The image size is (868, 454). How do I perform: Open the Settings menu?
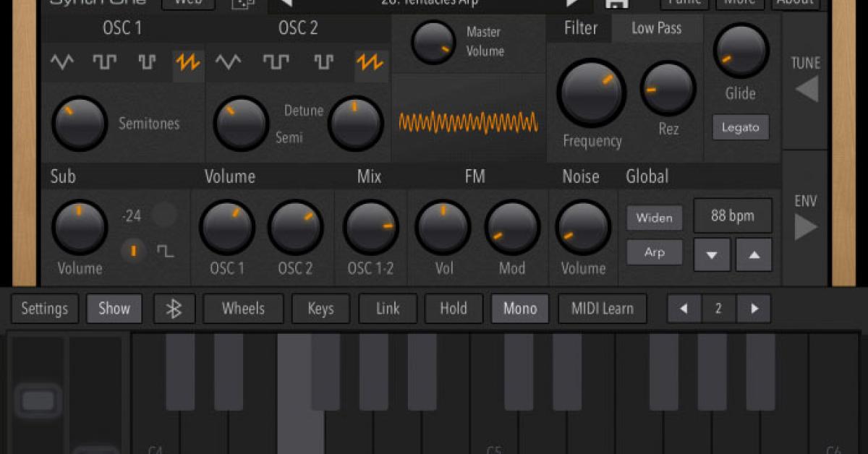44,308
